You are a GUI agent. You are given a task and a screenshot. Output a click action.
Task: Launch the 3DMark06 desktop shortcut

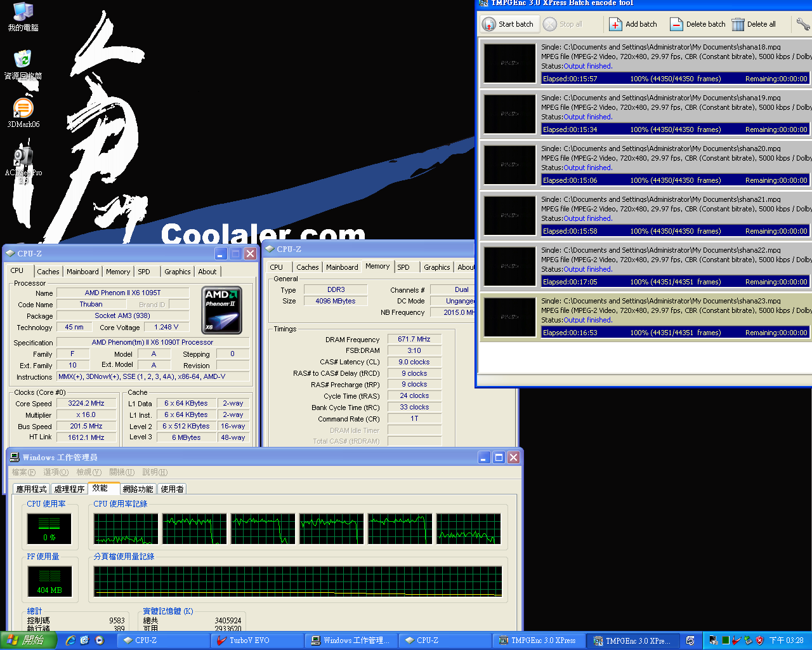point(23,114)
